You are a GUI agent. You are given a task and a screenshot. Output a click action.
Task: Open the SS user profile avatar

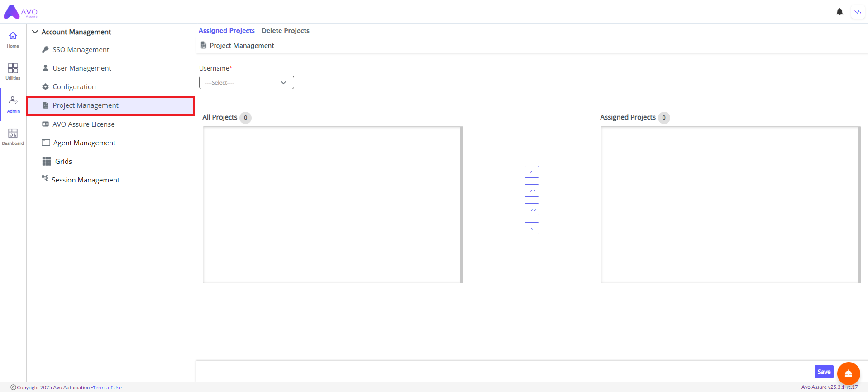[857, 12]
